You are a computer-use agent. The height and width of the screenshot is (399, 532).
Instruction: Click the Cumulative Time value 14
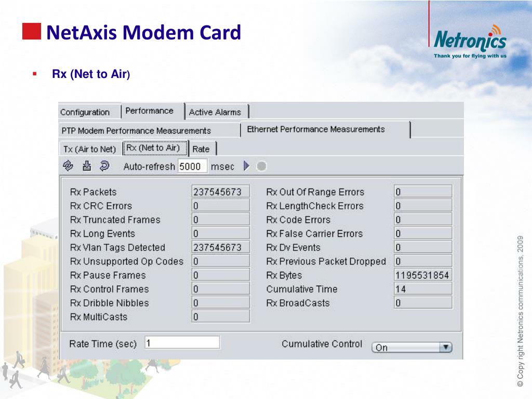pos(423,289)
